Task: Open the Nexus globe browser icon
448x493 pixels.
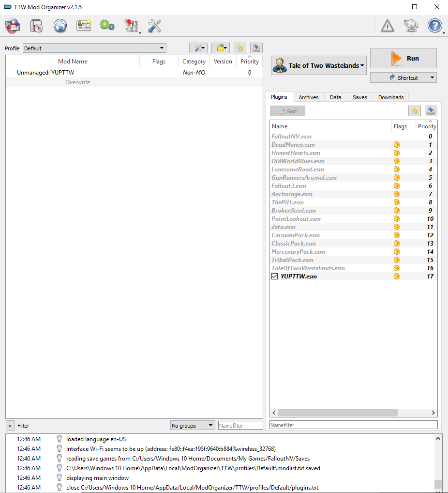Action: (x=60, y=26)
